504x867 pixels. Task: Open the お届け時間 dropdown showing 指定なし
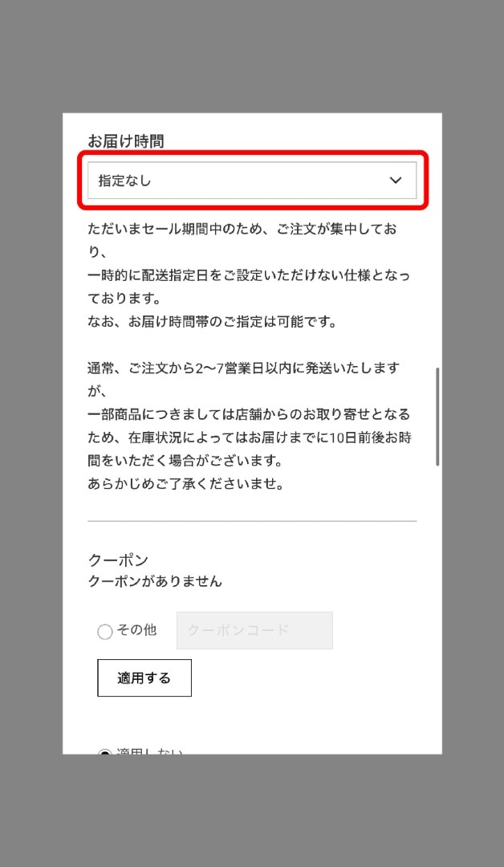coord(252,181)
